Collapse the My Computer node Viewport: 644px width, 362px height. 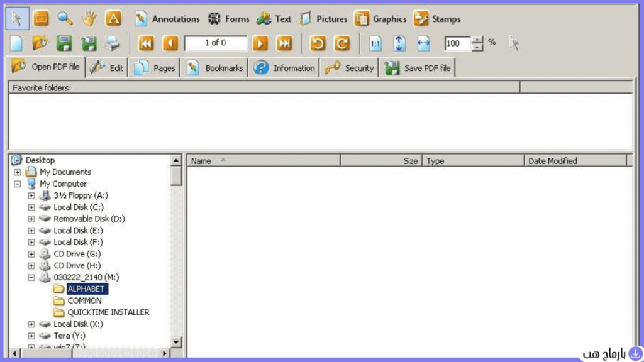click(x=17, y=184)
